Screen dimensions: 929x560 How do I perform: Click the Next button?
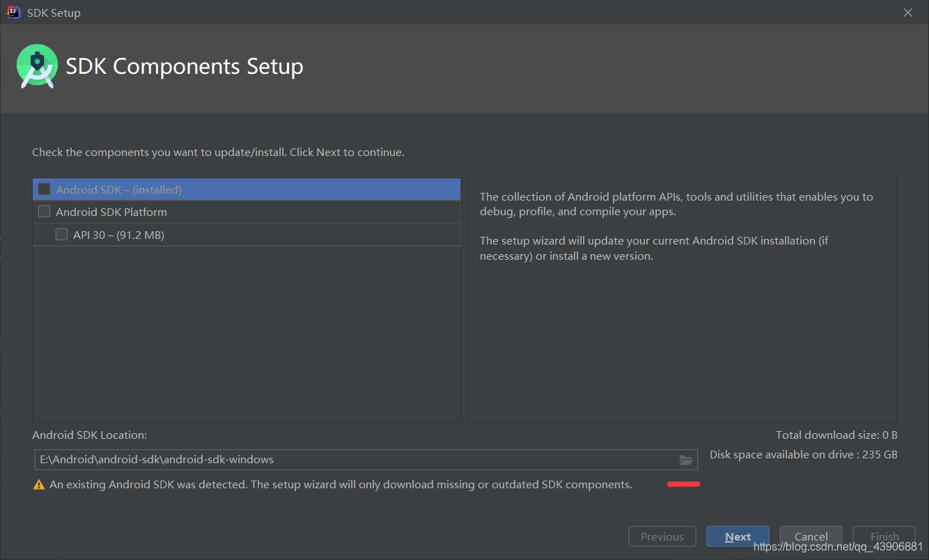(x=737, y=536)
